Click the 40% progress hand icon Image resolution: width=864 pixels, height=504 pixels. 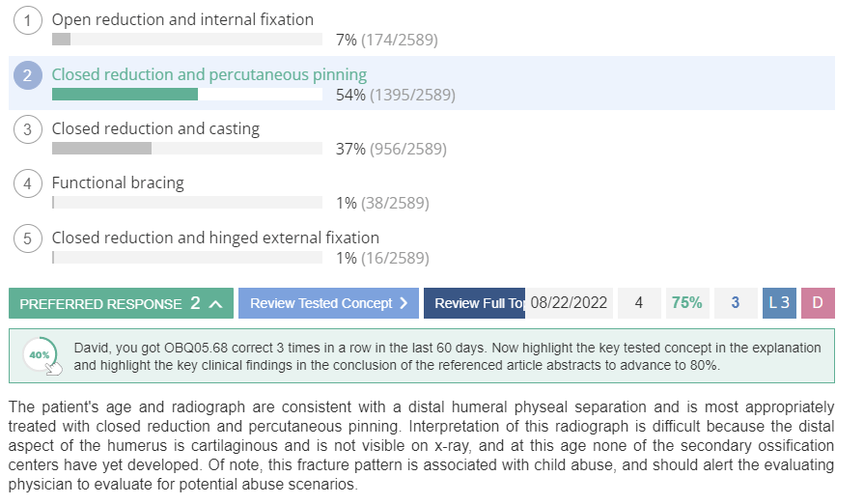[x=42, y=356]
